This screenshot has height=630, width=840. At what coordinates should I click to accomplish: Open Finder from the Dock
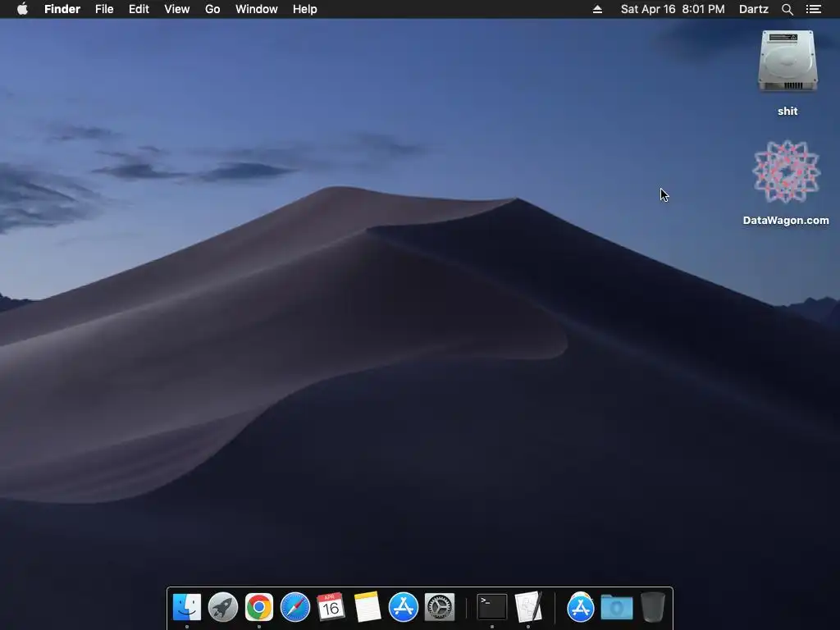pyautogui.click(x=187, y=607)
